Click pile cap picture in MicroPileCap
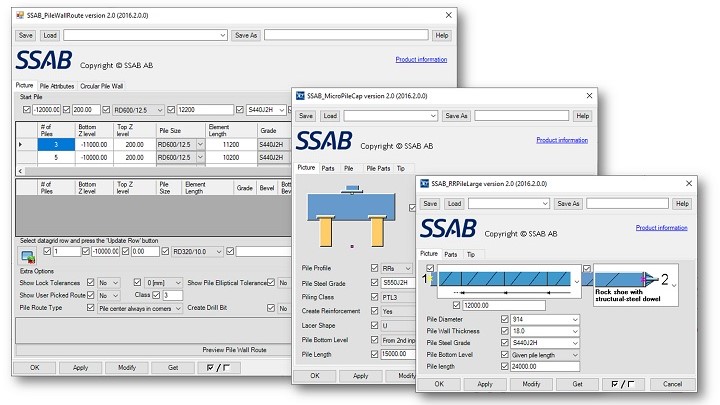The height and width of the screenshot is (405, 720). pos(351,216)
